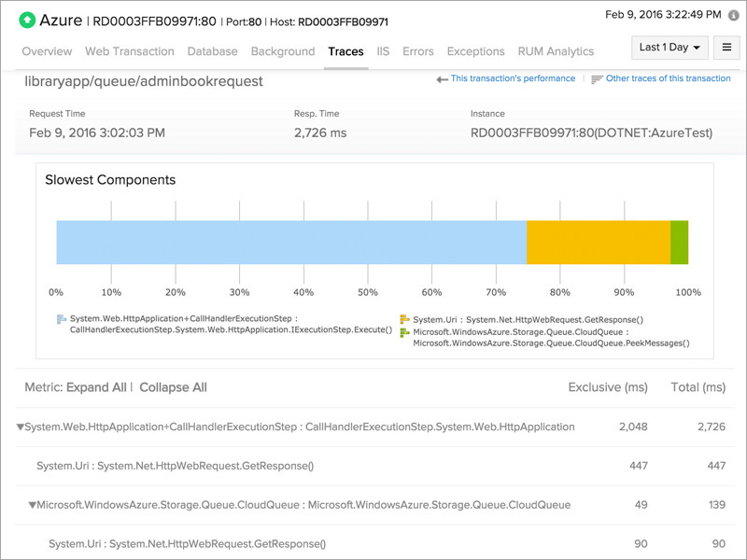Open the Web Transaction tab
747x560 pixels.
[x=129, y=51]
